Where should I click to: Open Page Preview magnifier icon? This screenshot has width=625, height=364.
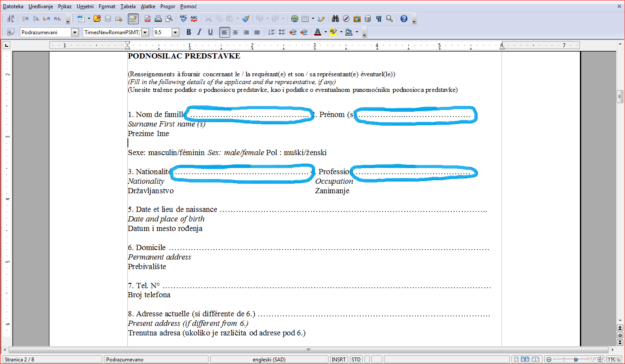169,19
